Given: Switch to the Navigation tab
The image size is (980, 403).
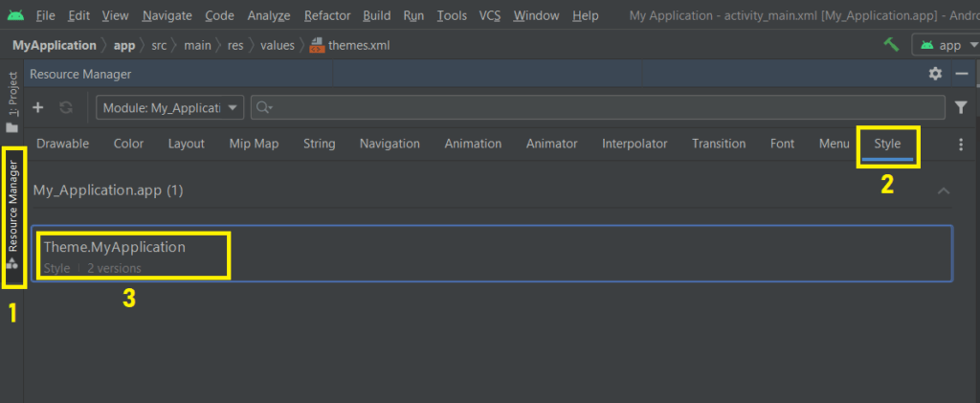Looking at the screenshot, I should [x=390, y=144].
